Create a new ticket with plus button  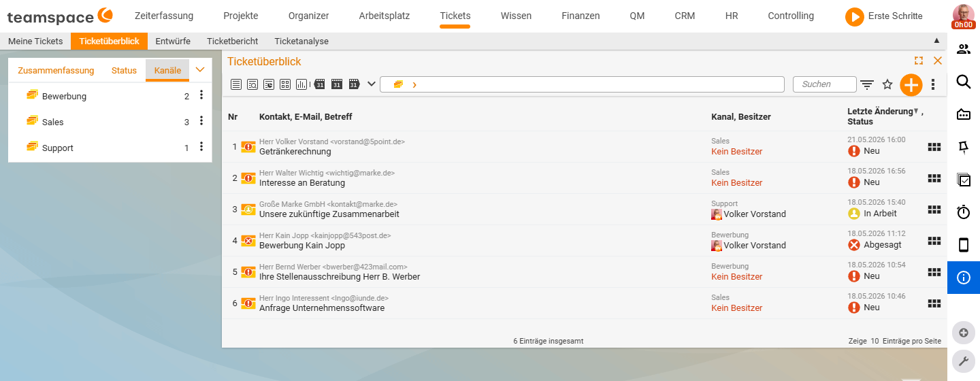pos(911,84)
